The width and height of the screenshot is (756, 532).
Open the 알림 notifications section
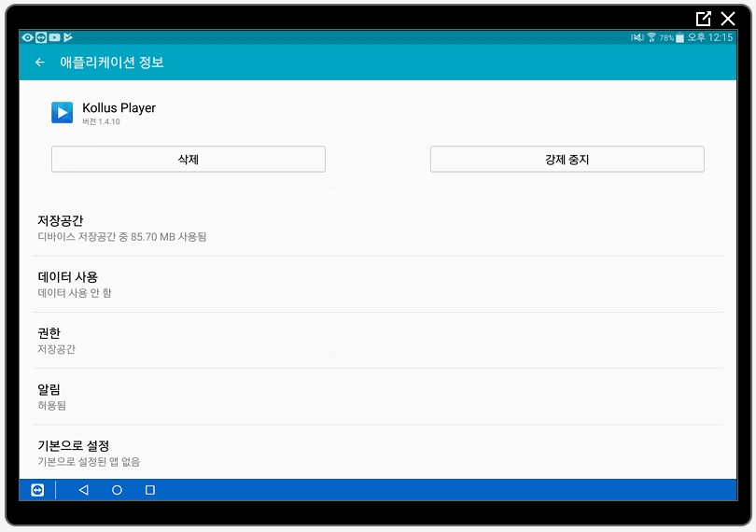378,397
